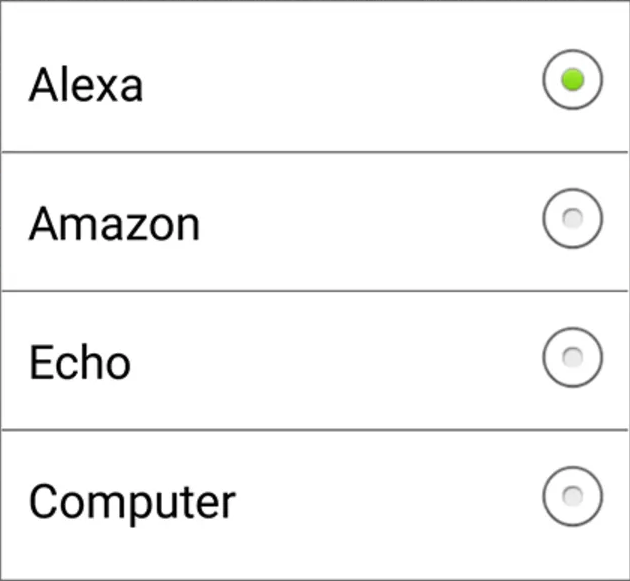Choose Amazon as the wake word
630x581 pixels.
pos(573,218)
